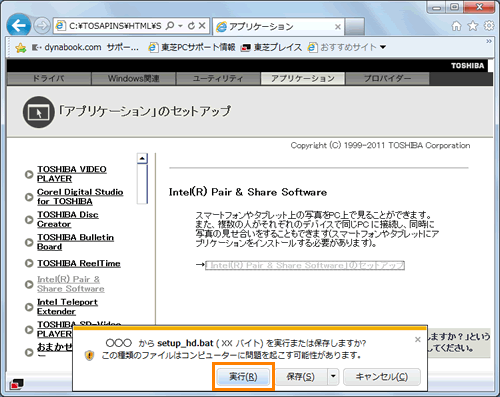Click the search magnifier in address bar
The height and width of the screenshot is (397, 500).
click(170, 26)
